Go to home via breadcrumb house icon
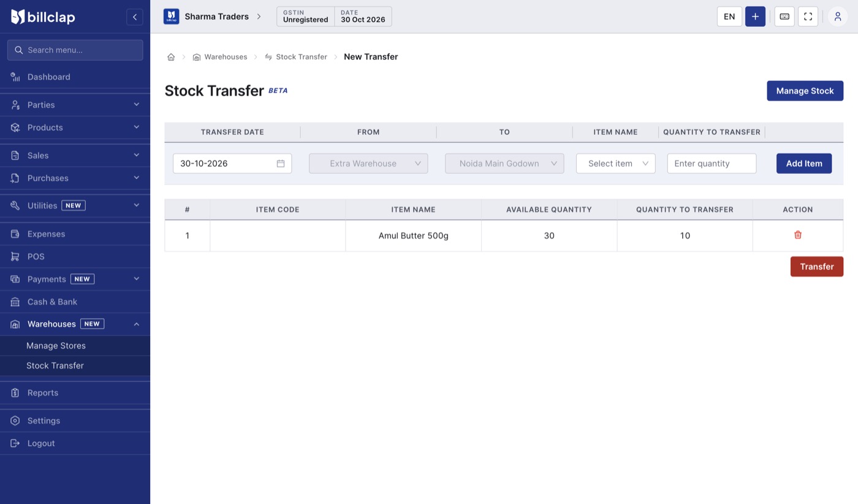858x504 pixels. pyautogui.click(x=171, y=57)
